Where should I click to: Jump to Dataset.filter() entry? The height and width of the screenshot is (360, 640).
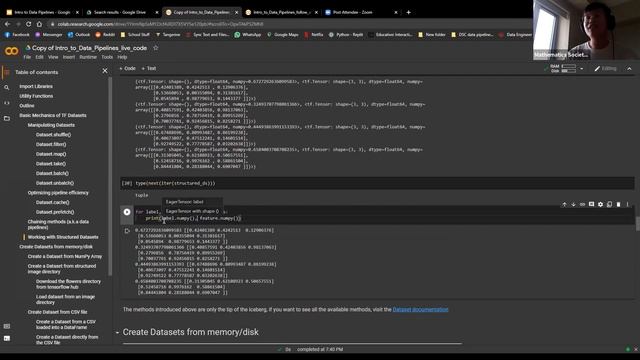point(51,144)
